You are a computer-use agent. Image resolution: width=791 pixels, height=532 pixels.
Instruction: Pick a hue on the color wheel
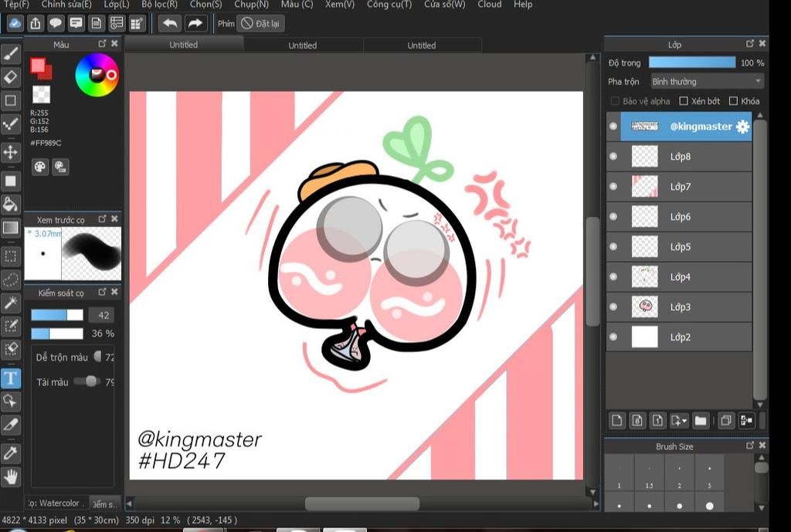point(97,75)
